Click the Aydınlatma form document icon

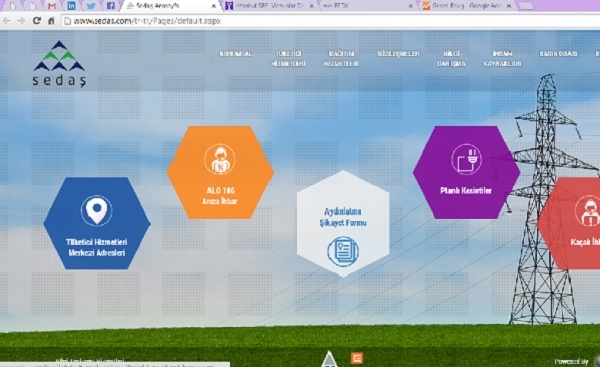(343, 251)
